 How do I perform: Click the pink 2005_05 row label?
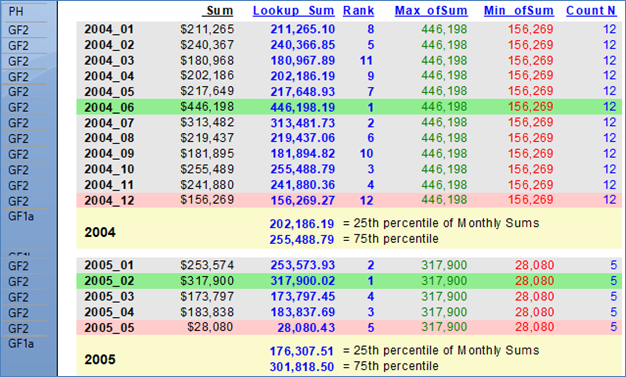(109, 328)
